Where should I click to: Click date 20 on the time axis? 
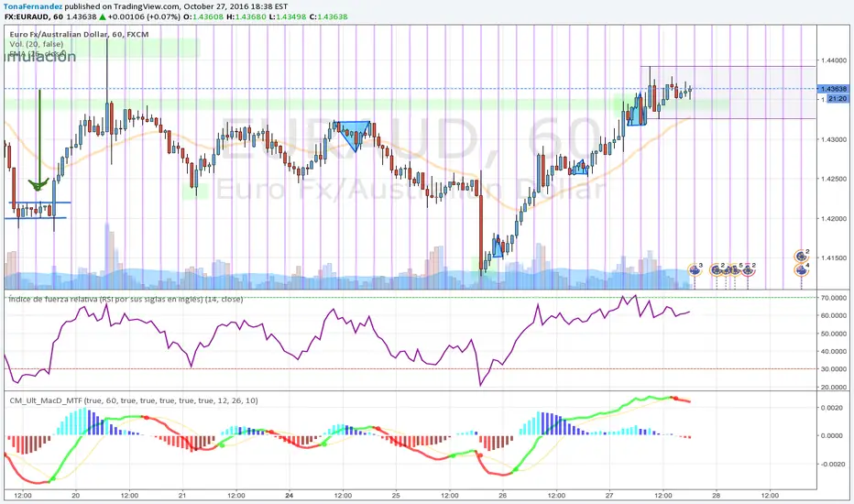click(x=76, y=495)
